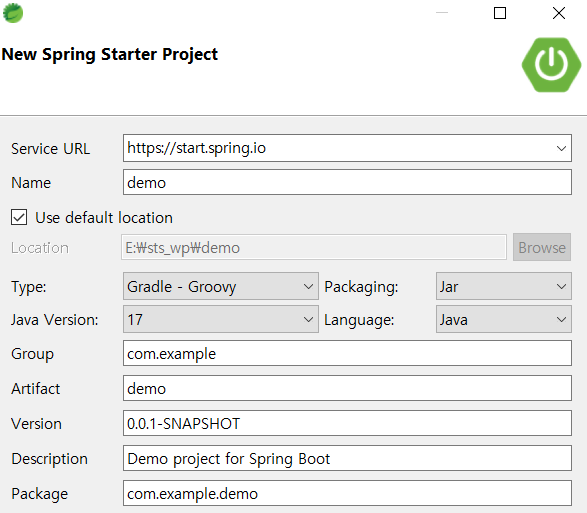Click Service URL text https://start.spring.io
This screenshot has width=587, height=513.
[x=197, y=148]
